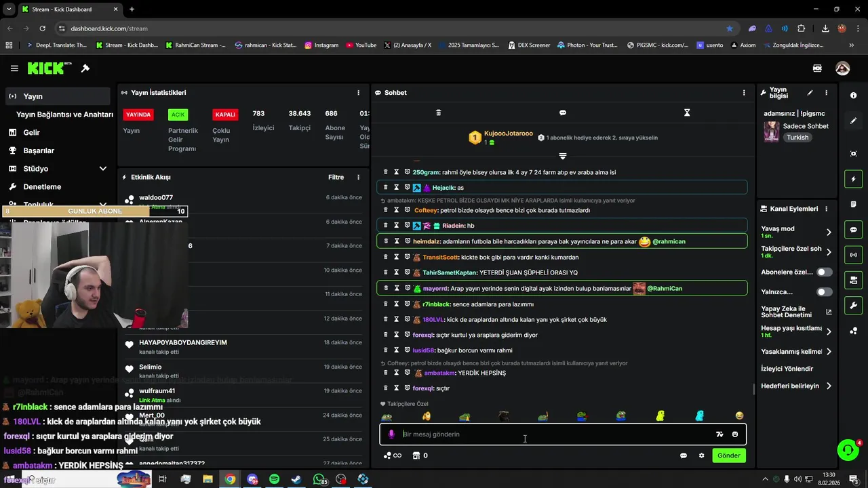The image size is (868, 488).
Task: Send the message with the Gönder button
Action: click(x=729, y=455)
